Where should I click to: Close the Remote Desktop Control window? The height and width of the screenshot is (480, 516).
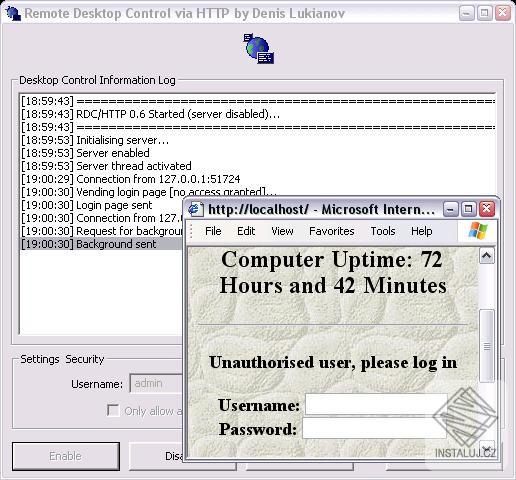click(x=503, y=13)
